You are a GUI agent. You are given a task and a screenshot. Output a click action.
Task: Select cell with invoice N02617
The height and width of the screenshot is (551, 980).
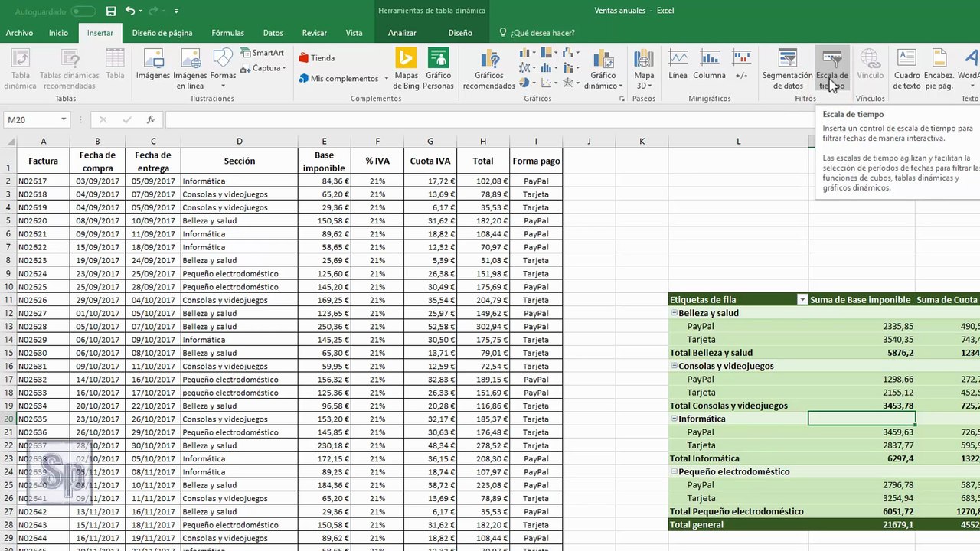44,181
